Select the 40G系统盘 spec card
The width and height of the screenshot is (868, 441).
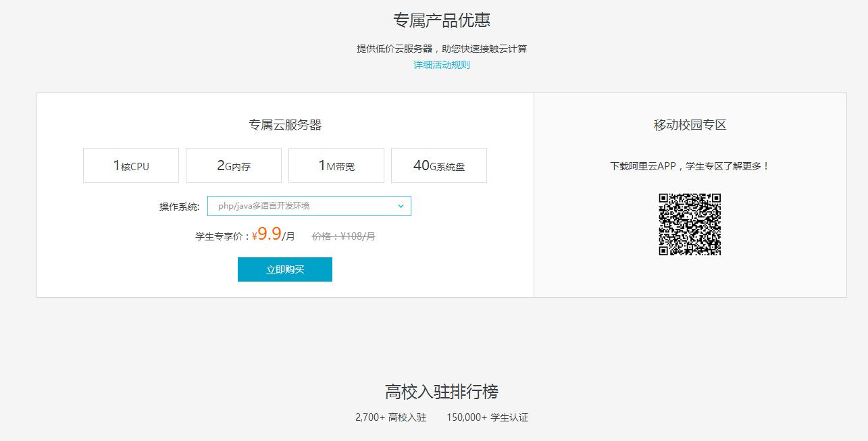point(438,165)
